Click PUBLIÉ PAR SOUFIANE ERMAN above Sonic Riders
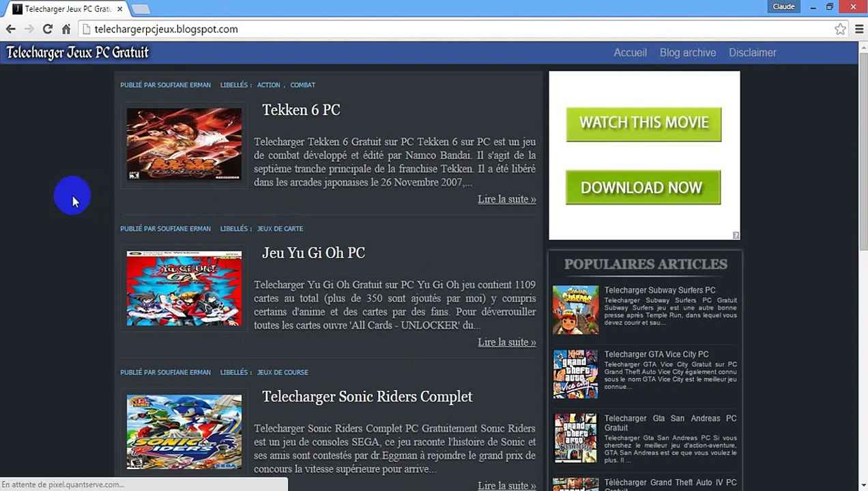The width and height of the screenshot is (868, 491). [165, 372]
